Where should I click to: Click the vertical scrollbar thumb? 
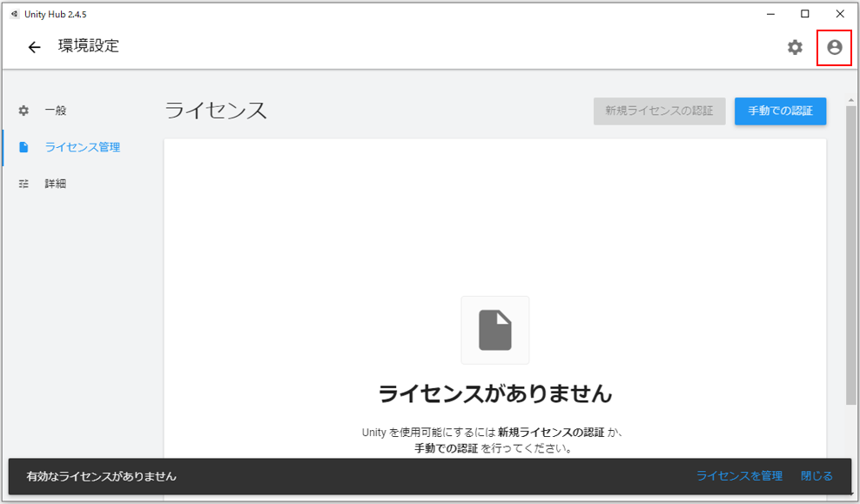click(x=850, y=256)
